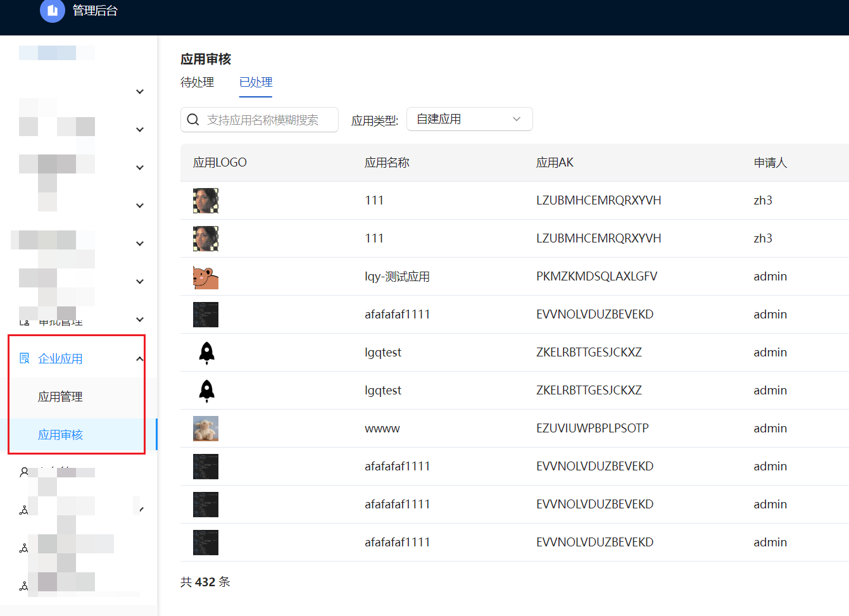Click the 企业应用 document icon in the sidebar

pyautogui.click(x=23, y=358)
